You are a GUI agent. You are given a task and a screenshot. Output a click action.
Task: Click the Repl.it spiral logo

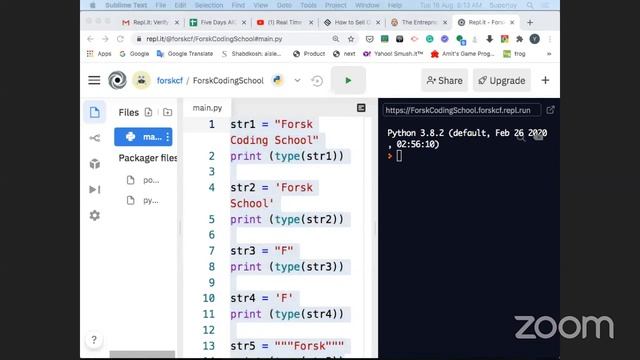click(117, 80)
